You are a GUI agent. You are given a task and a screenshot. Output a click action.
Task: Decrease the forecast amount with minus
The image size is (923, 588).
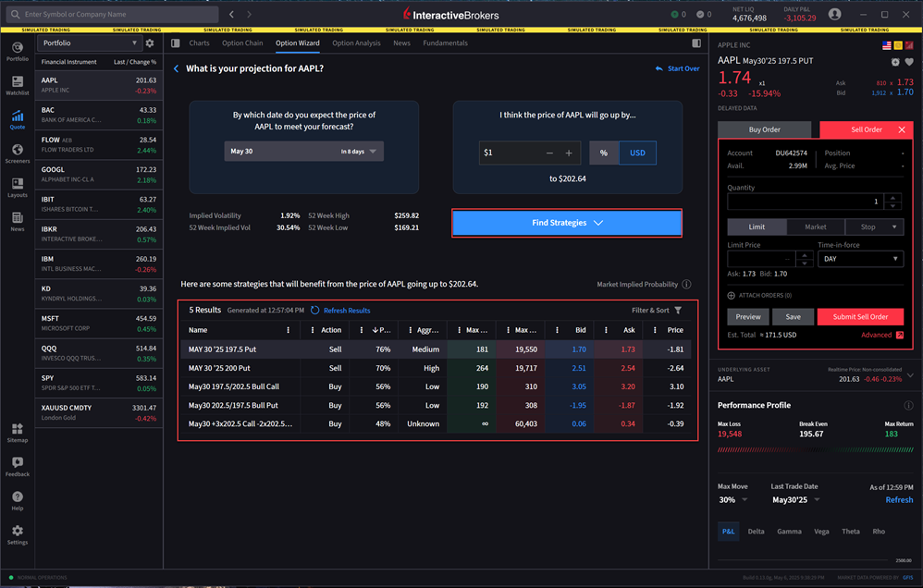click(549, 153)
